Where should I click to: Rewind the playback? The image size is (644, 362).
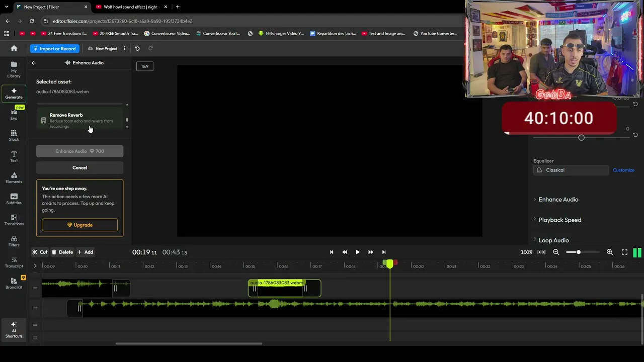[345, 252]
